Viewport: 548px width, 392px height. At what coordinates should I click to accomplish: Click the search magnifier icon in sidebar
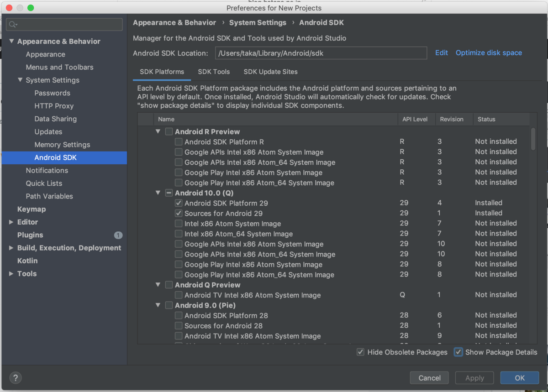coord(13,25)
